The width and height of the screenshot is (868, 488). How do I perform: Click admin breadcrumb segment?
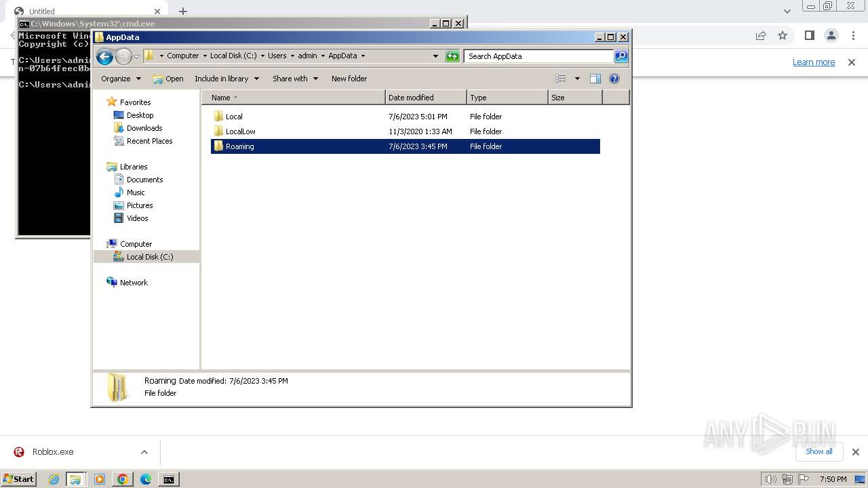(x=307, y=56)
